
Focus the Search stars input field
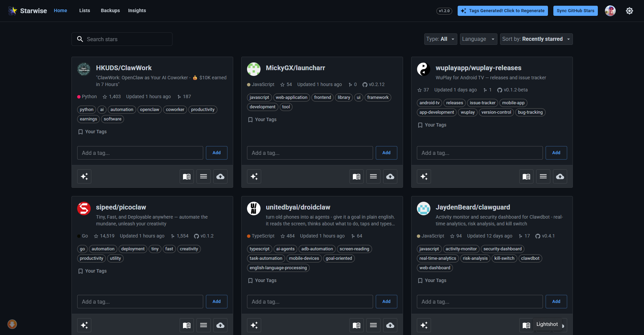(x=122, y=39)
